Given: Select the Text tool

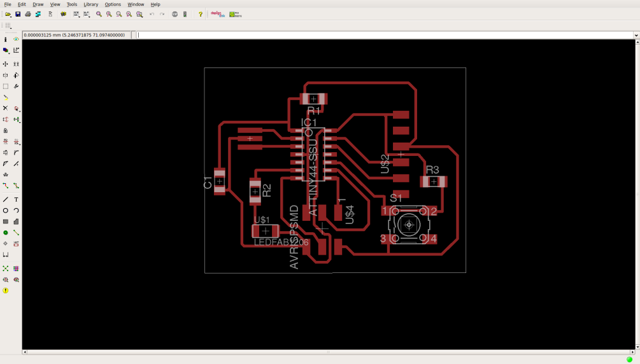Looking at the screenshot, I should 17,200.
